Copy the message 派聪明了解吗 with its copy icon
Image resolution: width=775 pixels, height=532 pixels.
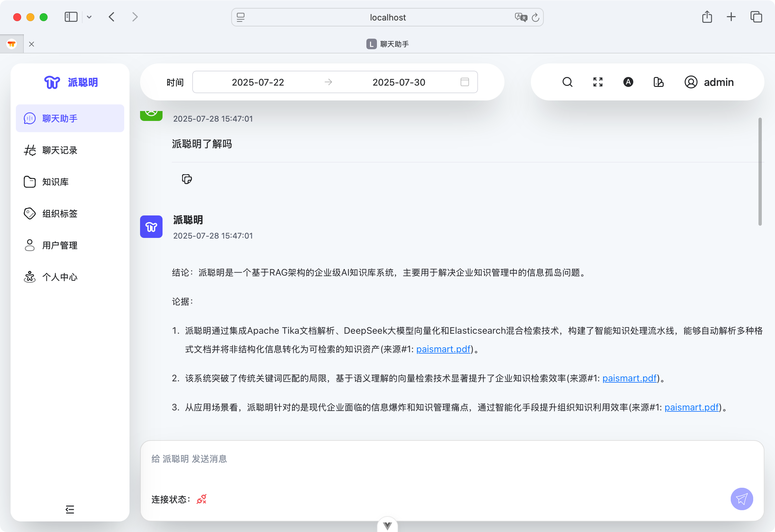click(x=187, y=179)
